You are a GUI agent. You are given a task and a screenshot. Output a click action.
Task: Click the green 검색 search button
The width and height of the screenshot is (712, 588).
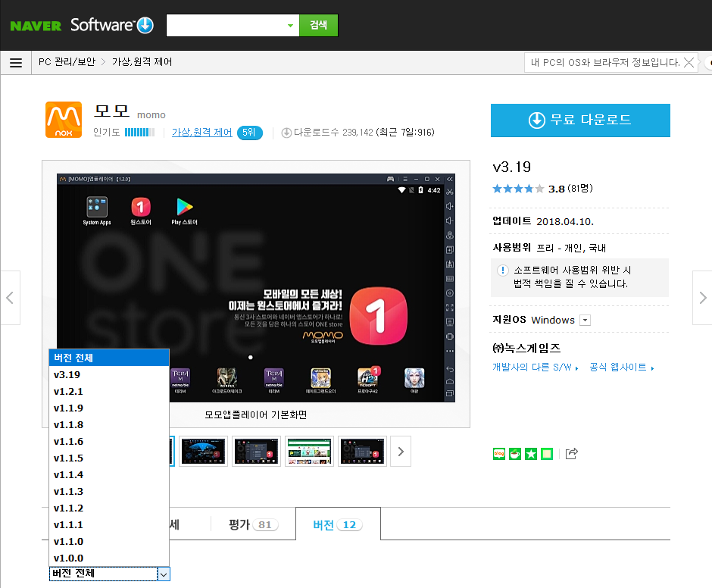click(318, 26)
